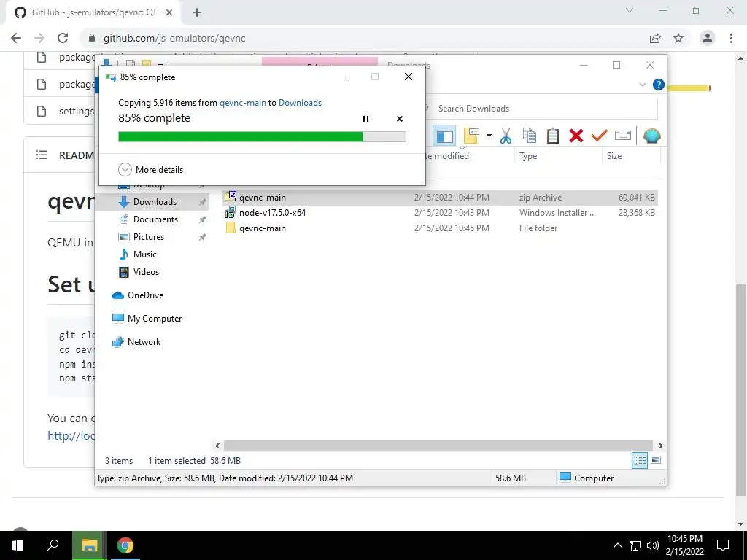Screen dimensions: 747x560
Task: Toggle the navigation pane toolbar button
Action: point(444,136)
